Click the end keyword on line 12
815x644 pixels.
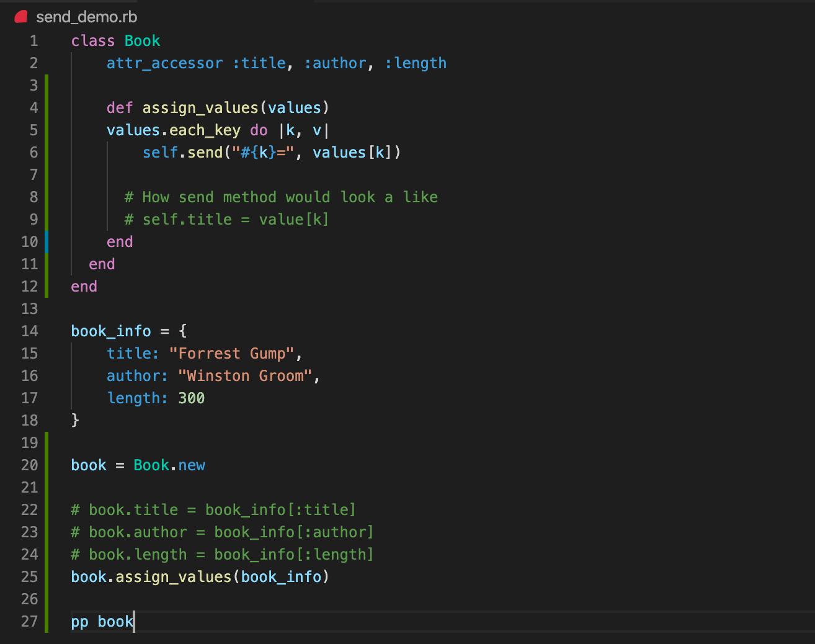click(84, 287)
